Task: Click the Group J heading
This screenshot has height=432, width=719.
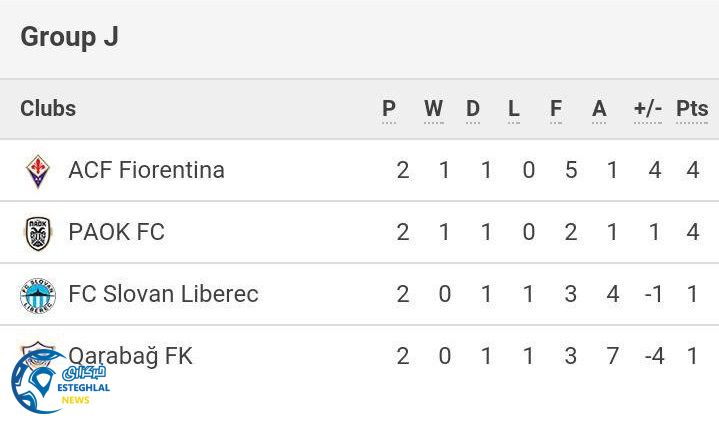Action: [x=69, y=37]
